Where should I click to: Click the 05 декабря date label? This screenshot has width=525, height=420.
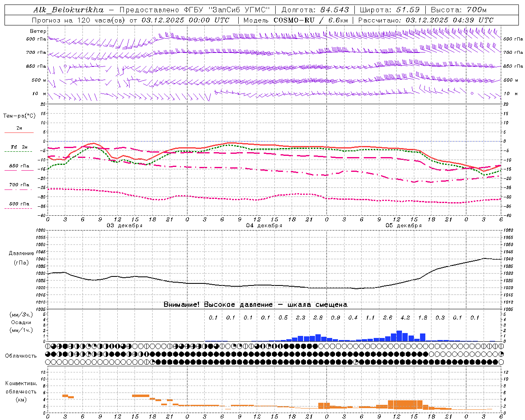[x=404, y=226]
